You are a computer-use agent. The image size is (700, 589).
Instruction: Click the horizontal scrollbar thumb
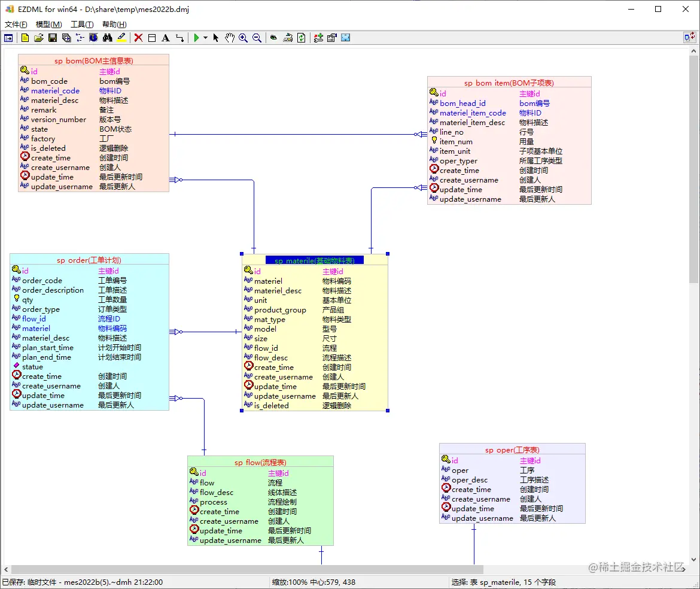[x=247, y=569]
